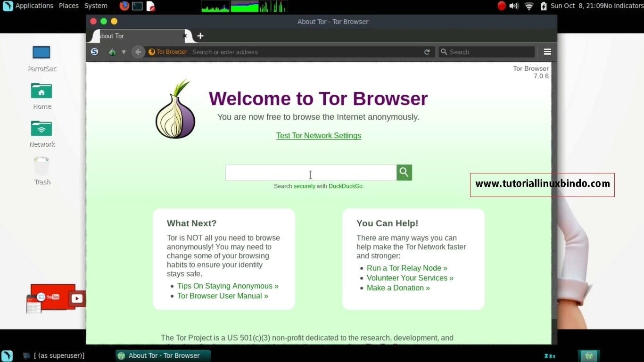Open the volume control icon
Screen dimensions: 644x362
coord(514,6)
